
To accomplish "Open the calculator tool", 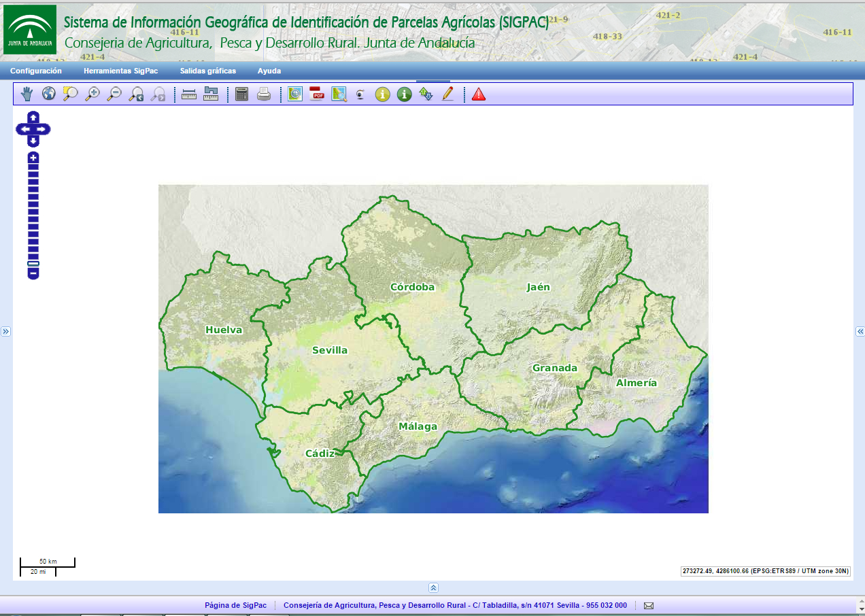I will pos(241,94).
